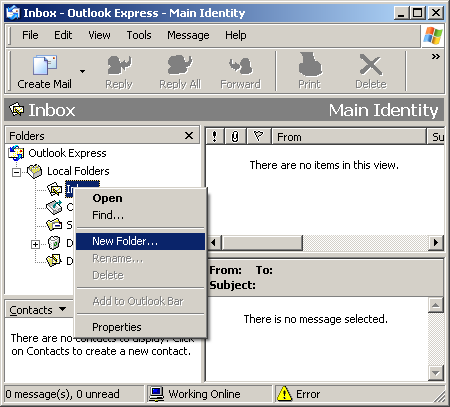
Task: Click the attachment paperclip column header
Action: click(235, 136)
